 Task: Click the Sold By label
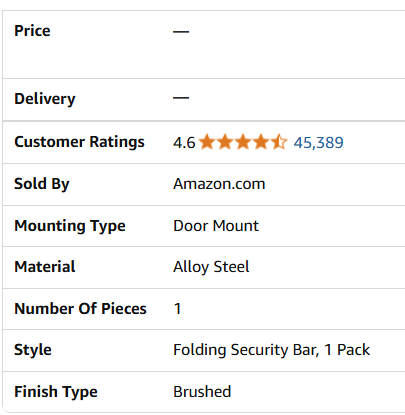tap(42, 184)
